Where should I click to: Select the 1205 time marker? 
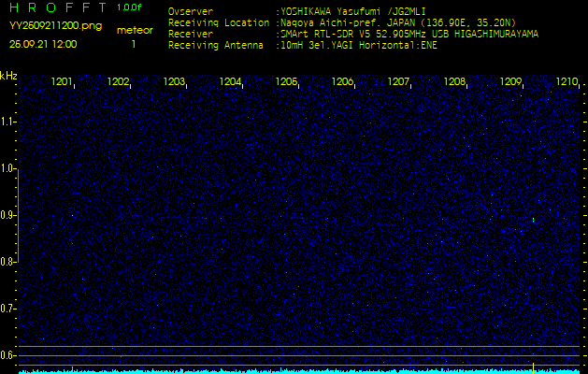click(x=287, y=82)
